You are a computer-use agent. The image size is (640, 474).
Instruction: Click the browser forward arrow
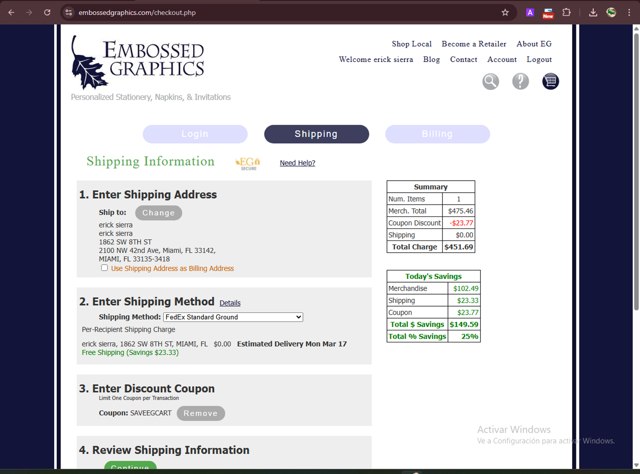(29, 12)
